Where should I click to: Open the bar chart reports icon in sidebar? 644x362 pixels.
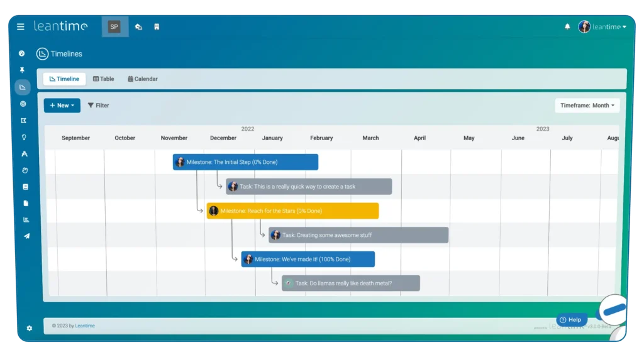(x=26, y=219)
